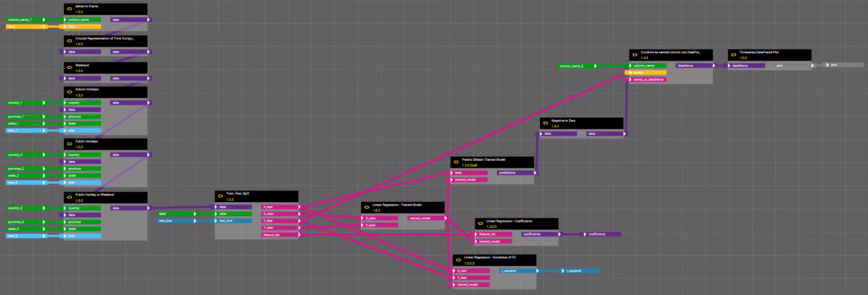This screenshot has width=868, height=295.
Task: Click the yellow series input port
Action: 646,73
